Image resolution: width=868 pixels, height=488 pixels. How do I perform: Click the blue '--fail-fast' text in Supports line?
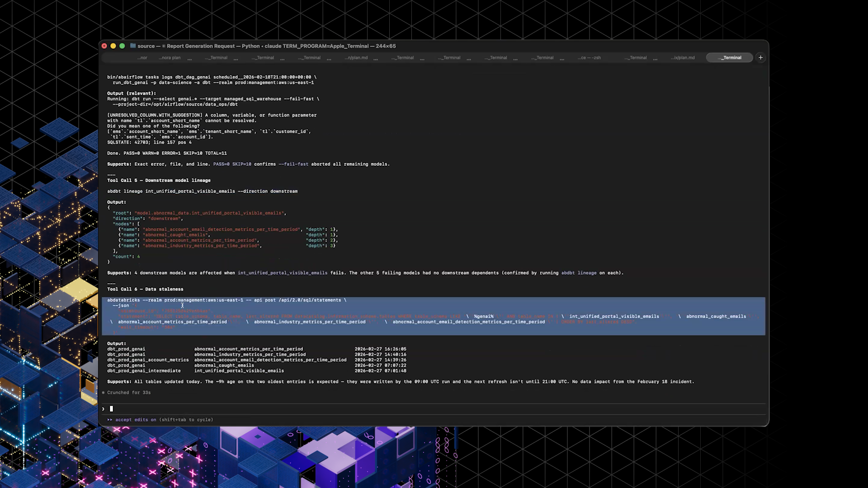pyautogui.click(x=293, y=164)
